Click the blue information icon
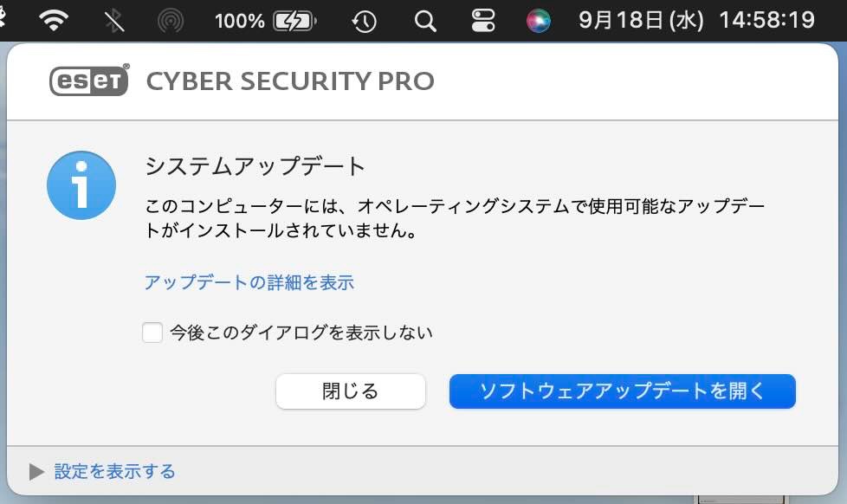 click(x=81, y=185)
